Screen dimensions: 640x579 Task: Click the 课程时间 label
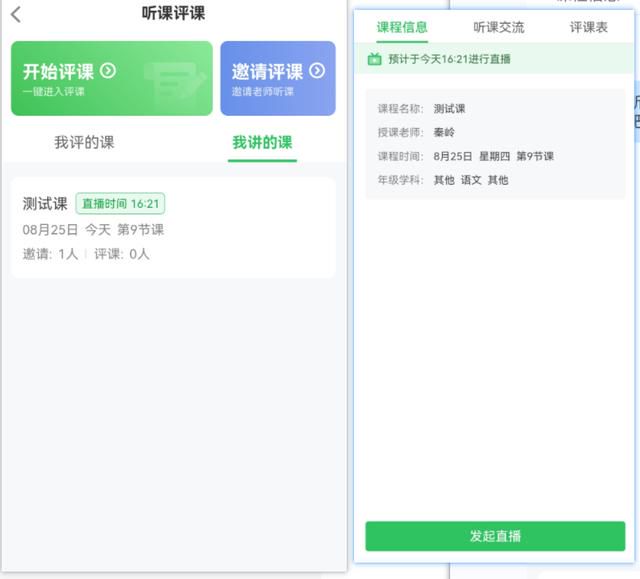point(400,156)
